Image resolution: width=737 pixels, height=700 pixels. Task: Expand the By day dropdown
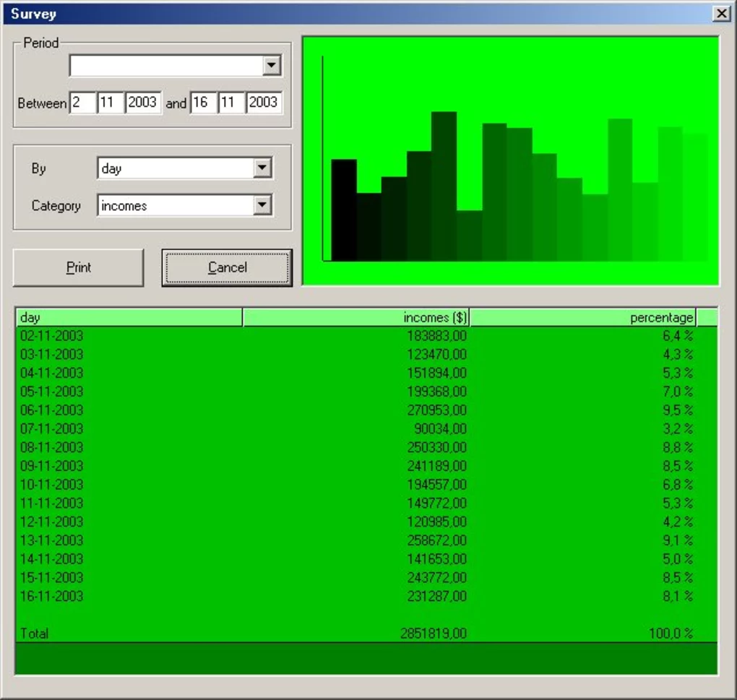(262, 168)
